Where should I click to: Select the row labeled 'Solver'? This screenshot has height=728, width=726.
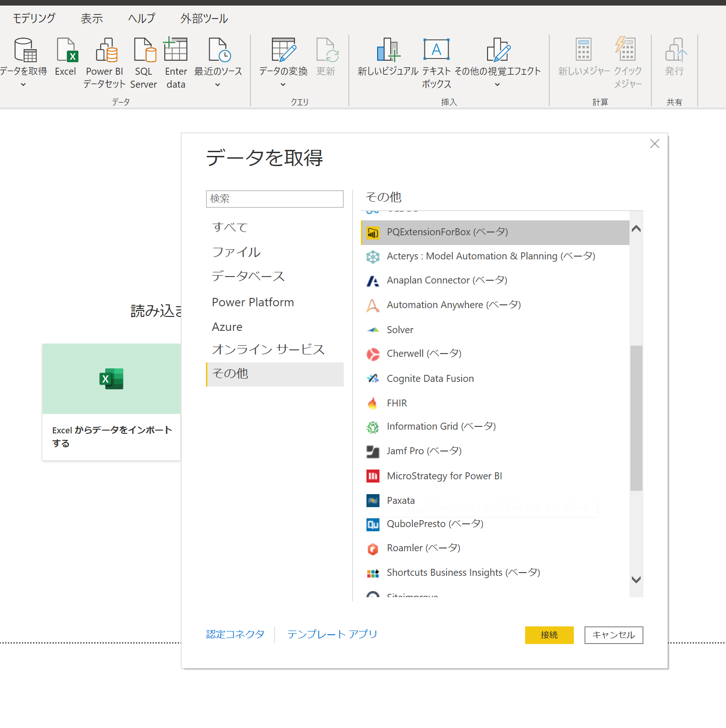pos(495,330)
